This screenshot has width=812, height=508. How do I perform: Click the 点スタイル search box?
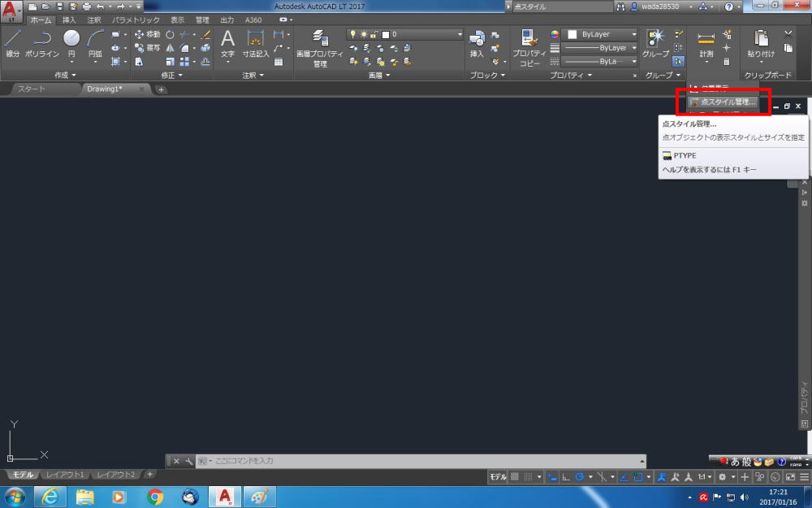point(563,7)
